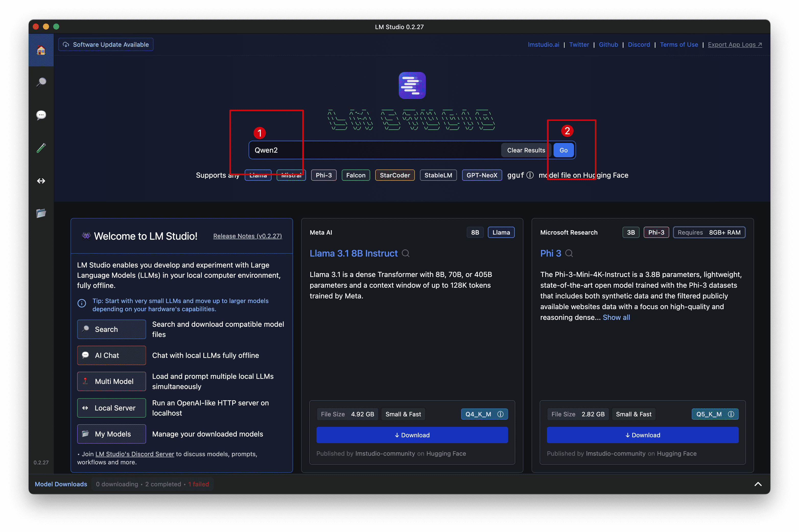
Task: Click the LM Studio logo icon
Action: [412, 85]
